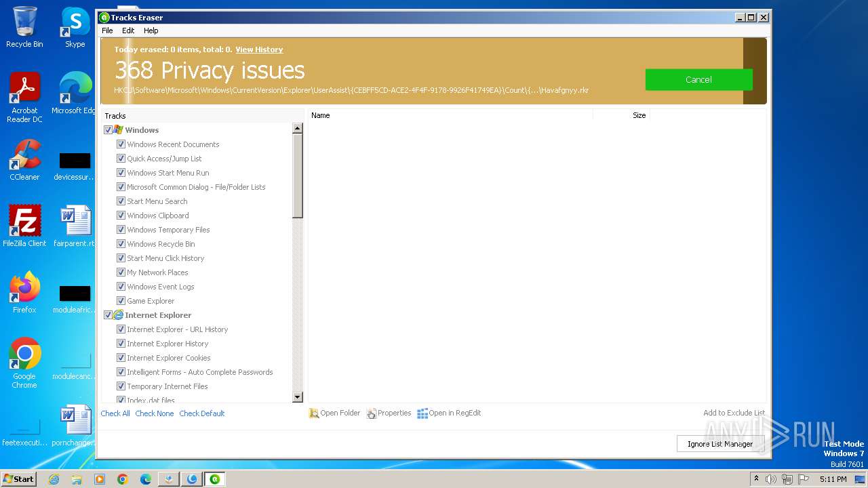The height and width of the screenshot is (488, 868).
Task: Click the Action Center flag icon
Action: [804, 479]
